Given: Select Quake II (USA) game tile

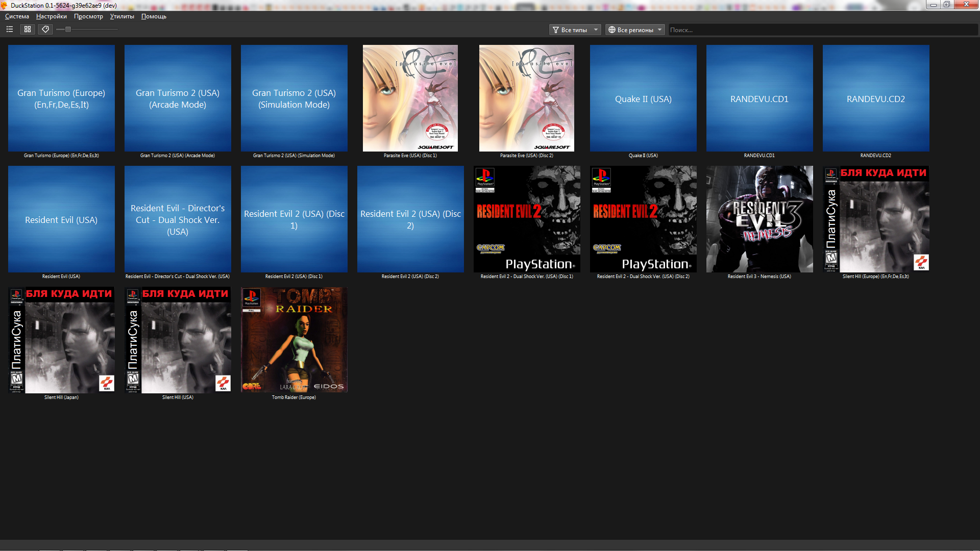Looking at the screenshot, I should (x=643, y=98).
